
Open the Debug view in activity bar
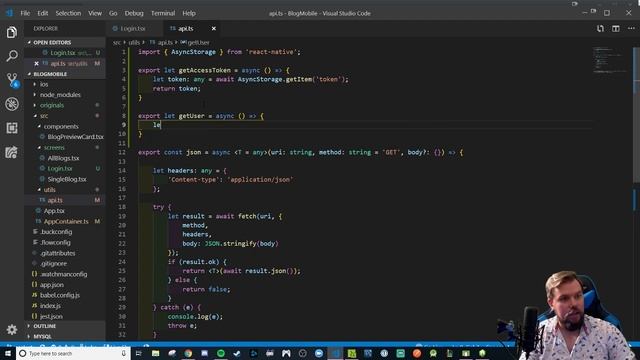coord(12,104)
